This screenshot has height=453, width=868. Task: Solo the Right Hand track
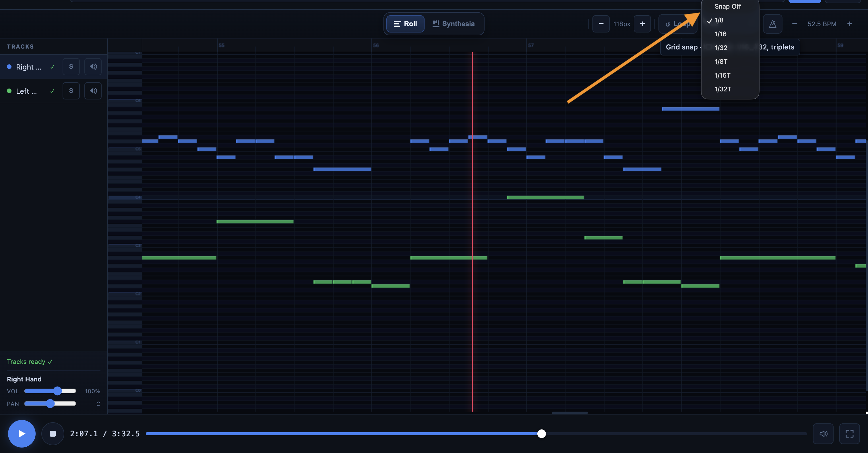pos(71,67)
